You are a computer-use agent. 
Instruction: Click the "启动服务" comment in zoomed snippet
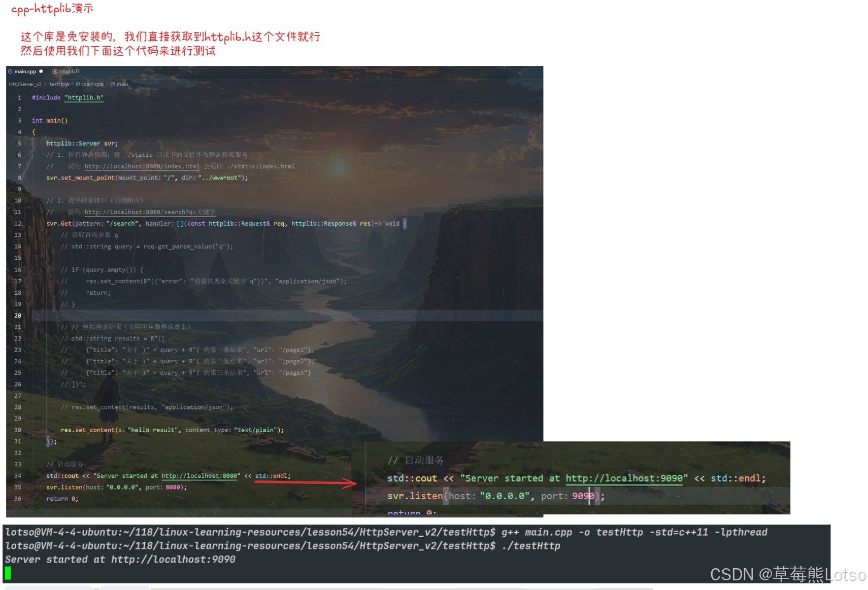[x=416, y=461]
